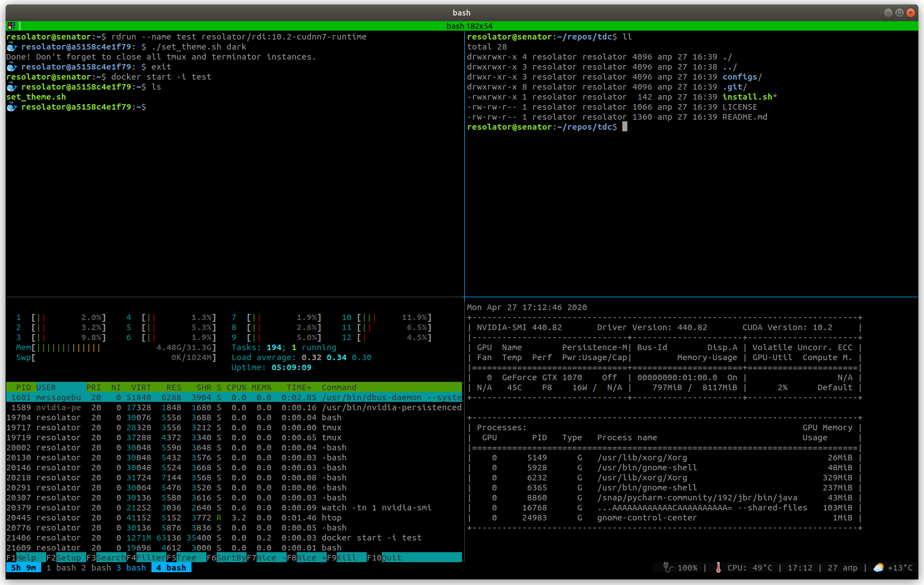This screenshot has width=924, height=585.
Task: Open F6 SortBy menu in htop
Action: click(227, 558)
